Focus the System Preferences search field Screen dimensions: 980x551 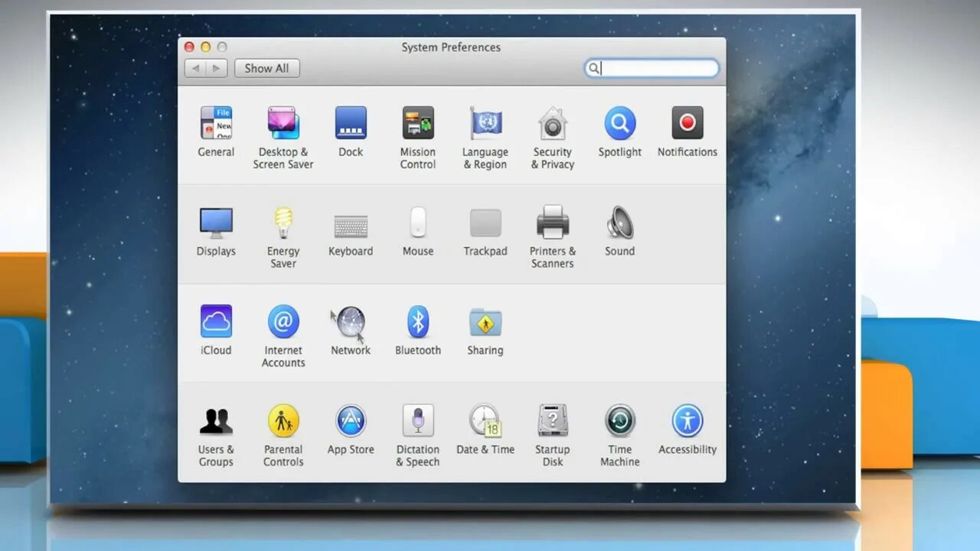point(652,68)
